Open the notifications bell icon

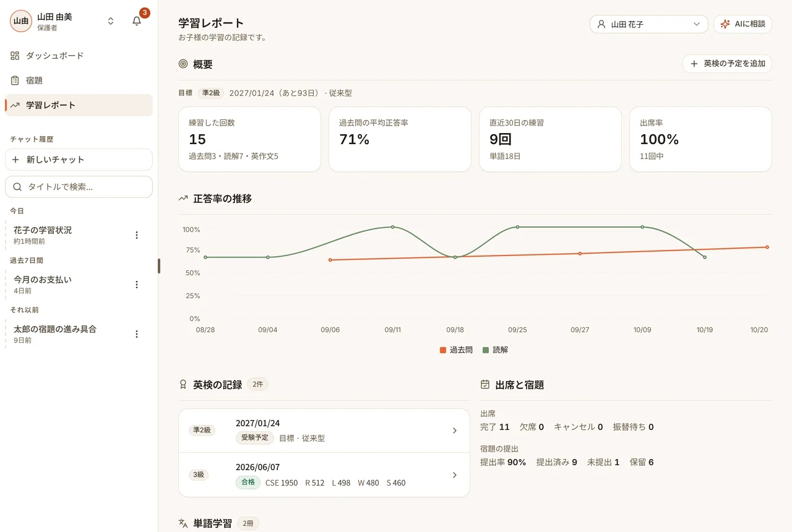137,21
